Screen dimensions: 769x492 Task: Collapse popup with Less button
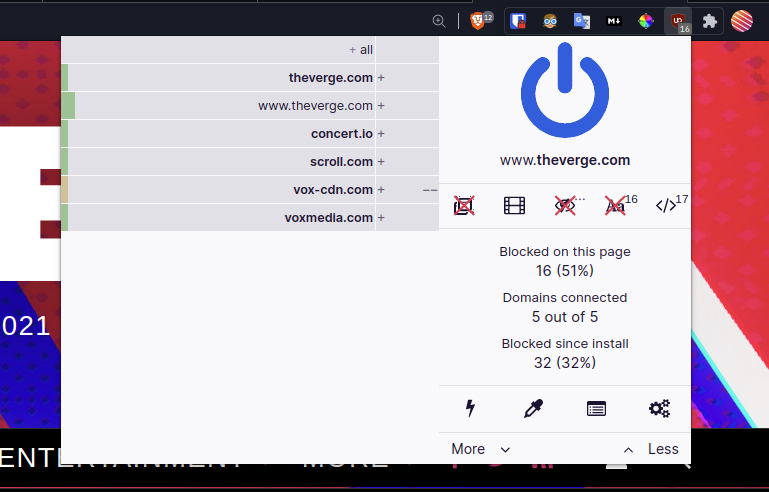(x=651, y=449)
